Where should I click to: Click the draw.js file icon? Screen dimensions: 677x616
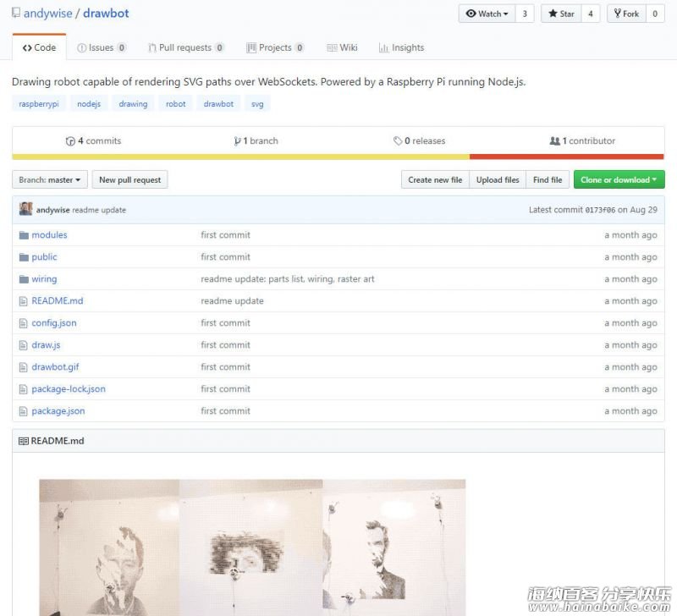coord(24,345)
